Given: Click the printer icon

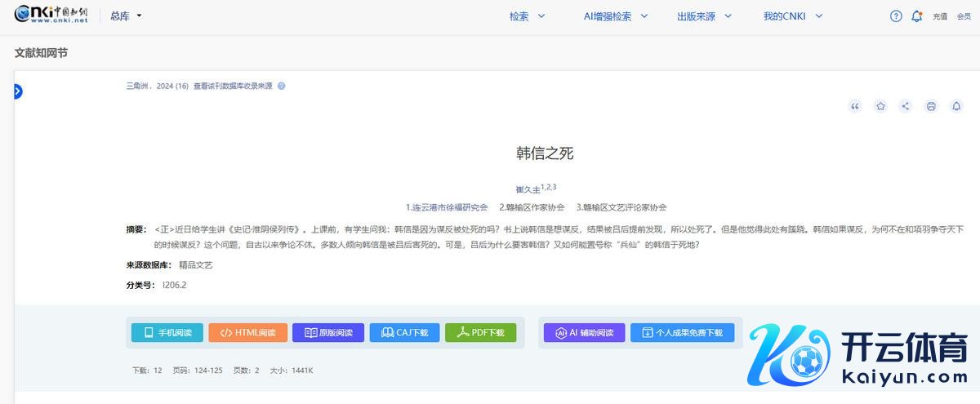Looking at the screenshot, I should click(x=931, y=106).
